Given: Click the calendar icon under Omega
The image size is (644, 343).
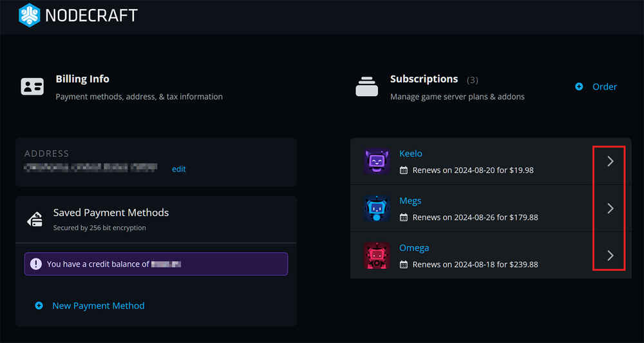Looking at the screenshot, I should coord(404,265).
